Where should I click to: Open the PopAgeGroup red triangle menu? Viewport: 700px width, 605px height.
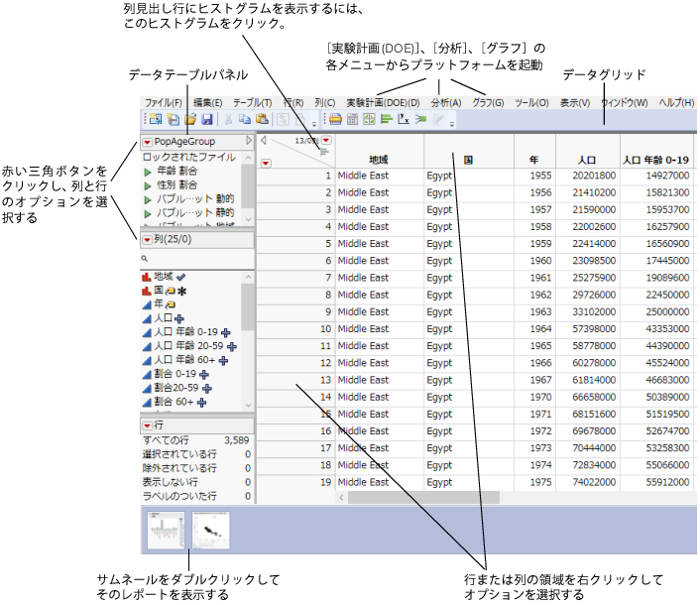point(147,142)
